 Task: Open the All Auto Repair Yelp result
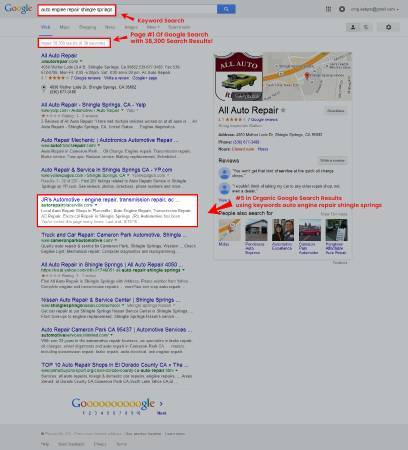[94, 105]
